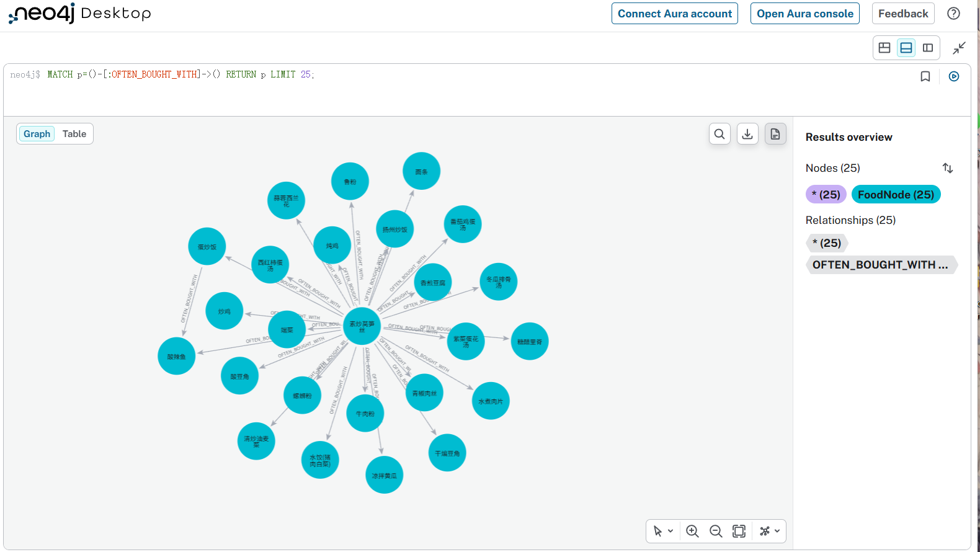Image resolution: width=980 pixels, height=552 pixels.
Task: Download the graph with the export icon
Action: (x=747, y=134)
